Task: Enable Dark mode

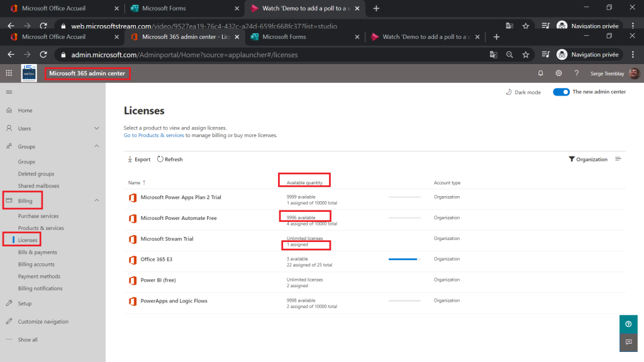Action: pyautogui.click(x=523, y=92)
